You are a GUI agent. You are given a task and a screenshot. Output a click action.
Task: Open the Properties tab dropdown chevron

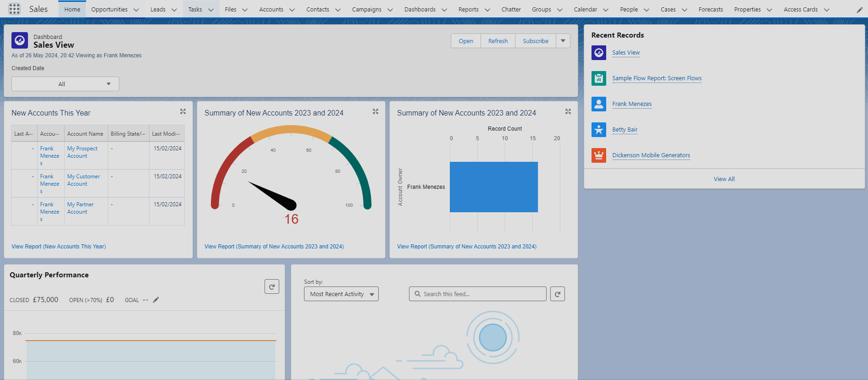tap(769, 10)
